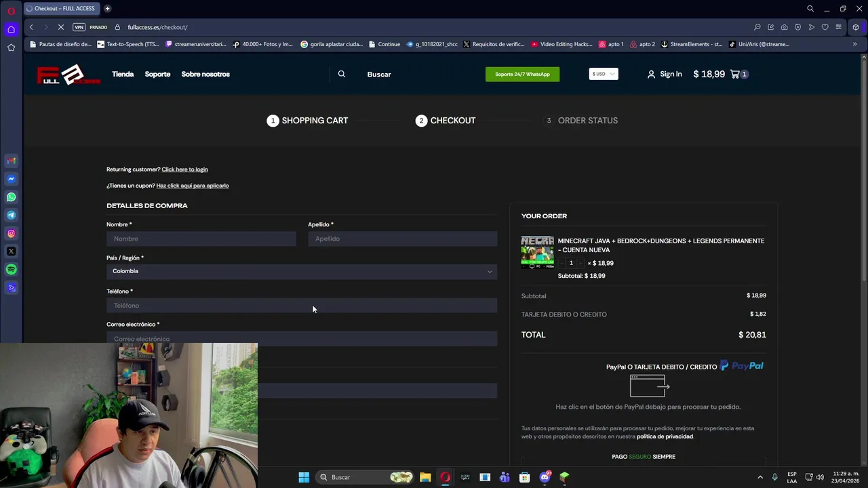Viewport: 868px width, 488px height.
Task: Open the Opera main menu logo
Action: (11, 11)
